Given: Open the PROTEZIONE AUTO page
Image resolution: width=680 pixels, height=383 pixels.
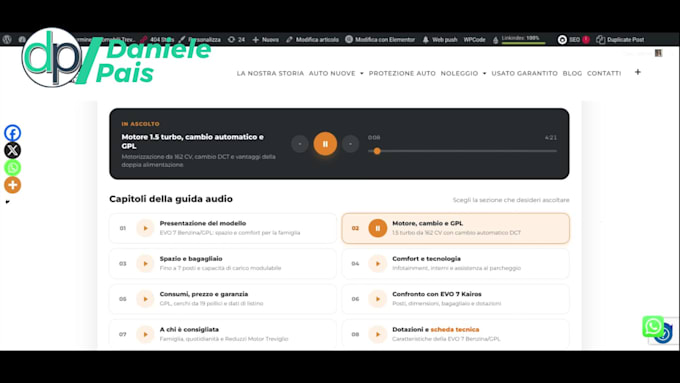Looking at the screenshot, I should pyautogui.click(x=402, y=73).
